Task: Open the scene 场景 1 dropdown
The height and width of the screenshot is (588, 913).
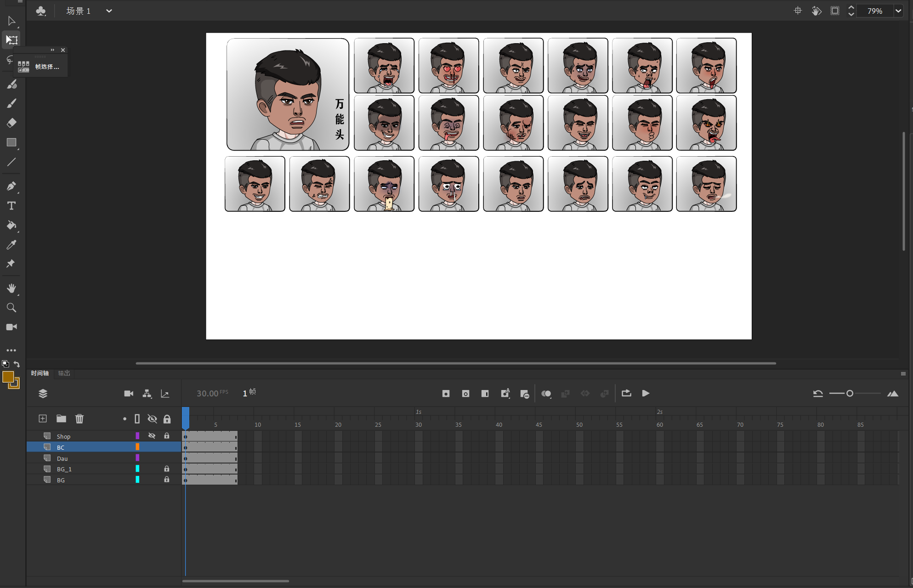Action: (109, 11)
